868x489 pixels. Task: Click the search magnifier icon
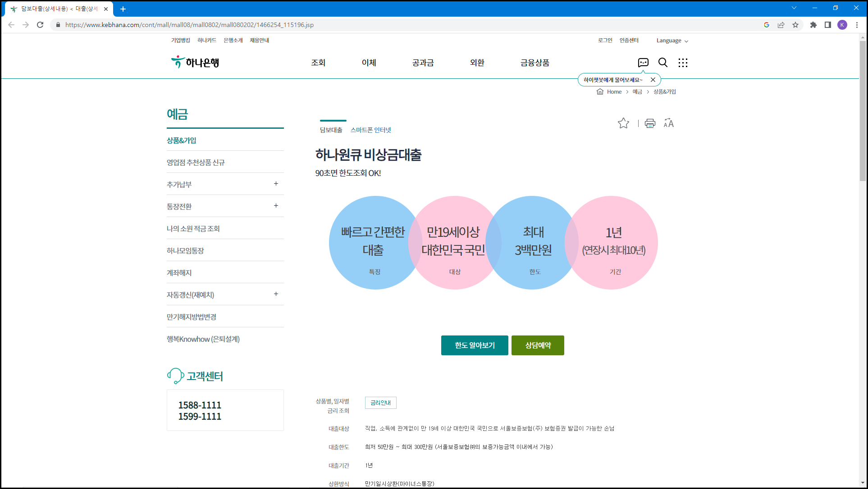pyautogui.click(x=663, y=63)
